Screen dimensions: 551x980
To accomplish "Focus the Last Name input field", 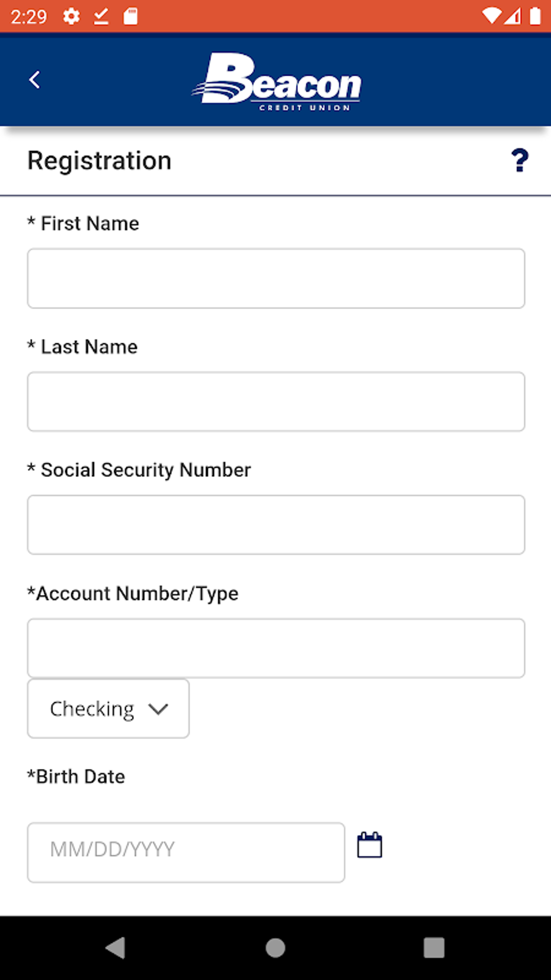I will click(275, 401).
